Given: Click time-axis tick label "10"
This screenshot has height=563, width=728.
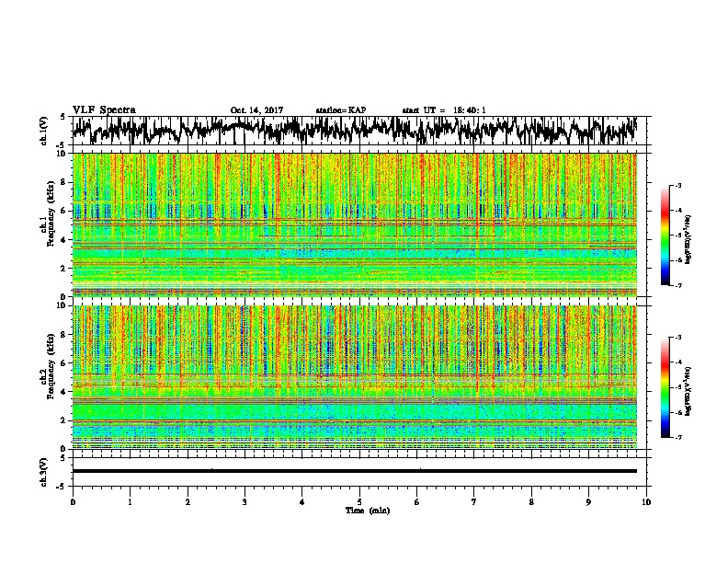Looking at the screenshot, I should pos(646,502).
